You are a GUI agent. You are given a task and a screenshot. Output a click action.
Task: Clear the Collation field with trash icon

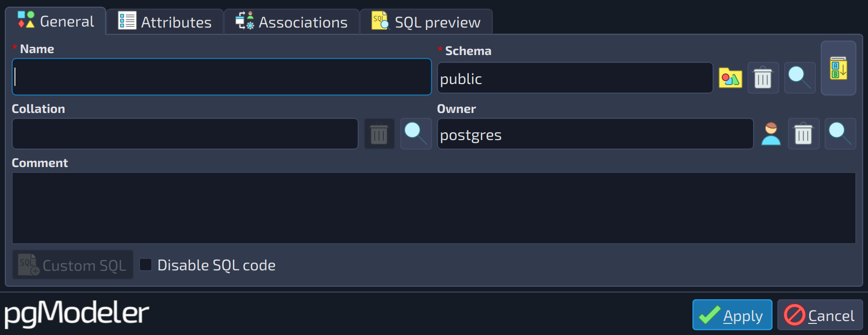pyautogui.click(x=379, y=134)
